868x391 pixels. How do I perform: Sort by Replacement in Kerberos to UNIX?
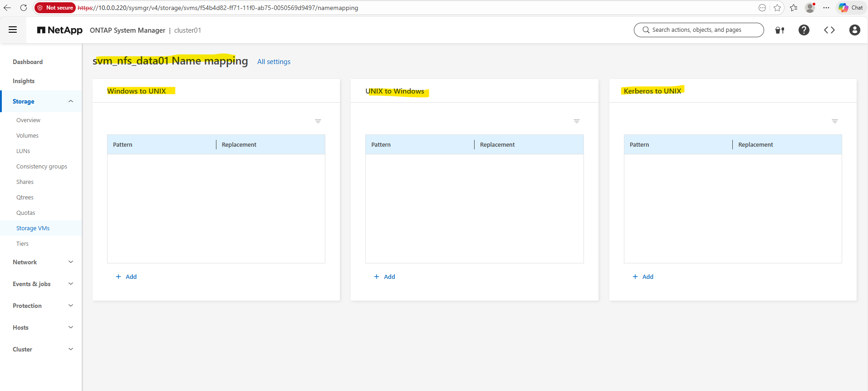pyautogui.click(x=755, y=144)
